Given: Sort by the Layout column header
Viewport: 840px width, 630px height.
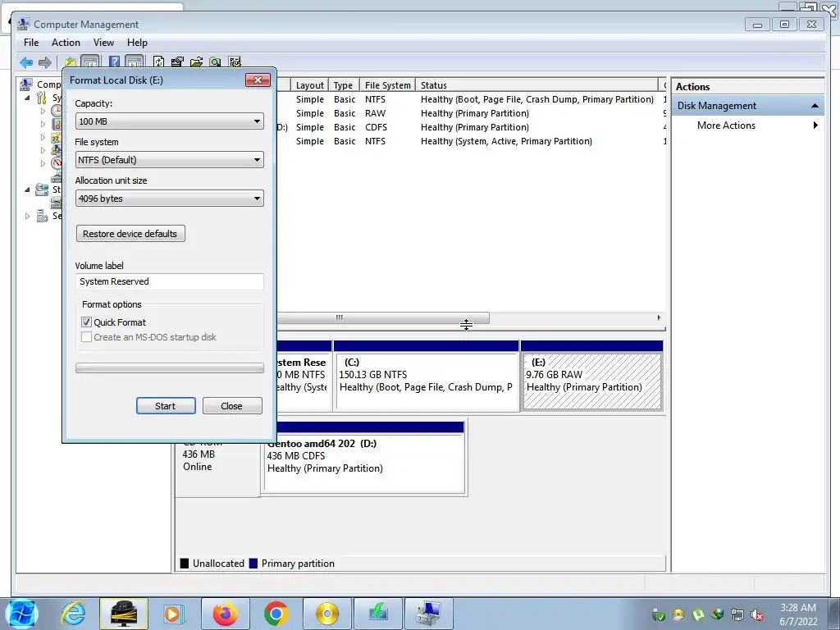Looking at the screenshot, I should tap(309, 85).
